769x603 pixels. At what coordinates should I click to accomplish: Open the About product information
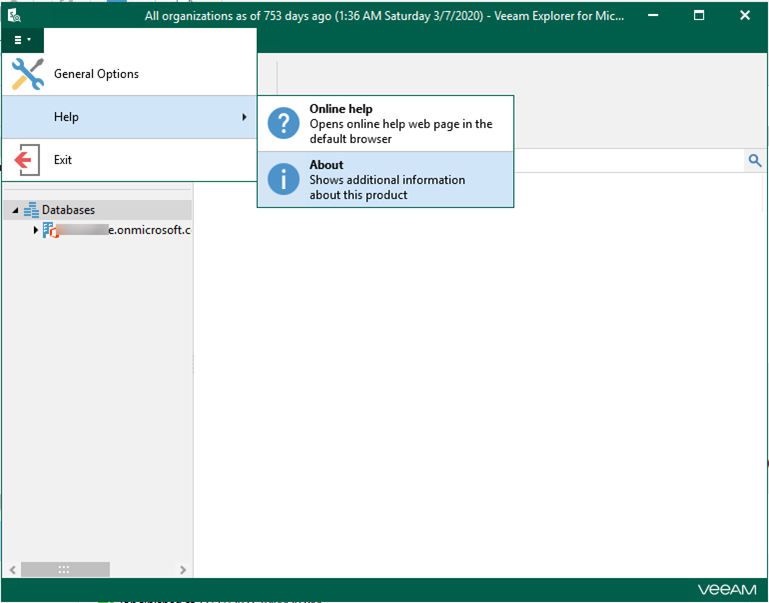point(385,179)
